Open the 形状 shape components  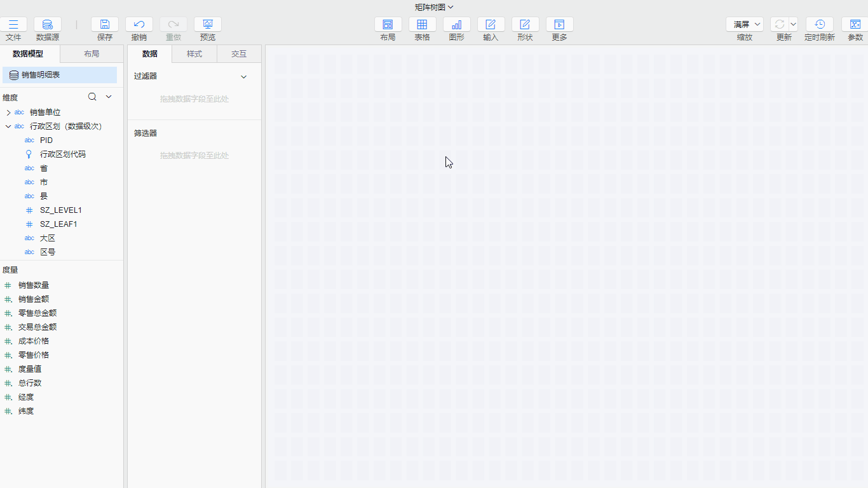pos(525,25)
